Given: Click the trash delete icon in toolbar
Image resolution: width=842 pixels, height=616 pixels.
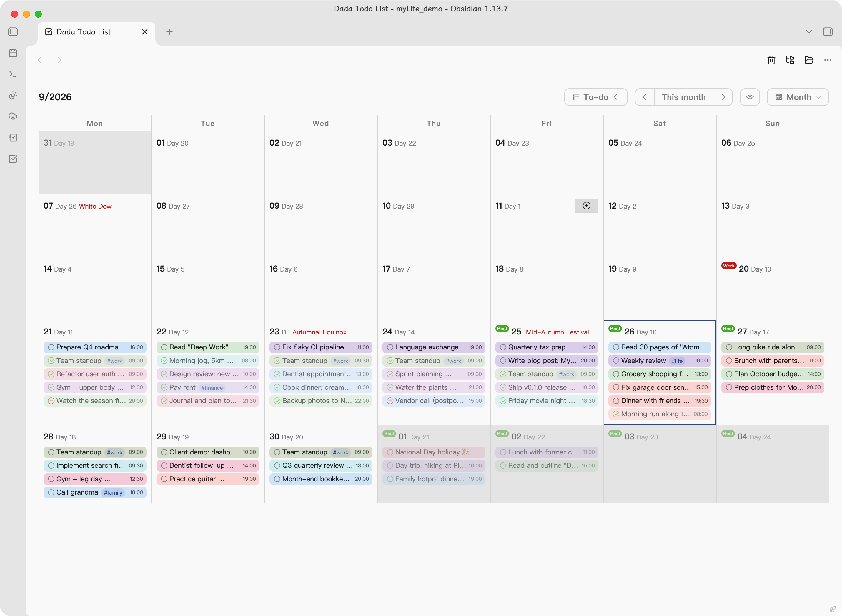Looking at the screenshot, I should [x=771, y=60].
